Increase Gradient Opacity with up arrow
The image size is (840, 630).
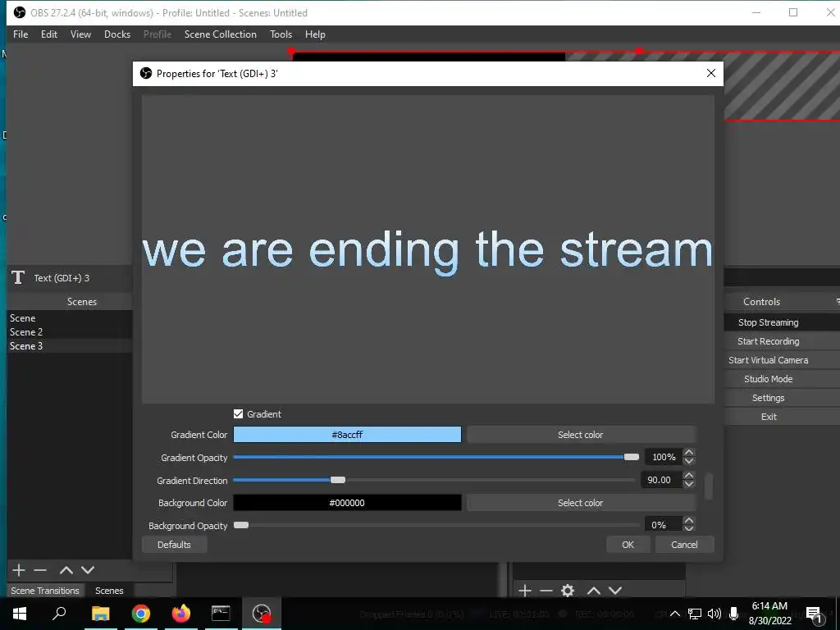[689, 453]
